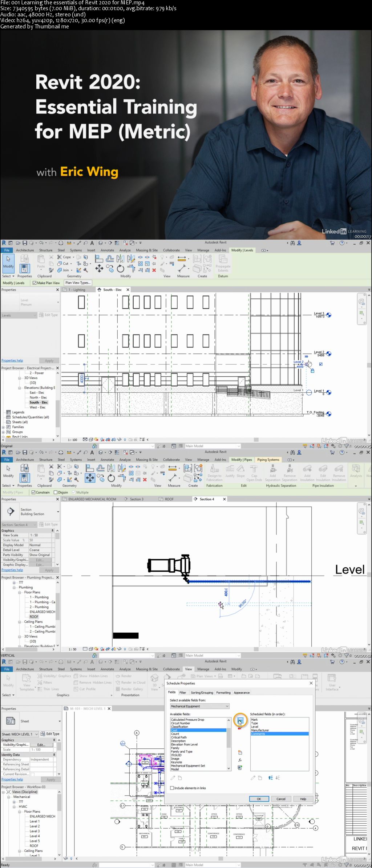Select Manufacturer in Scheduled fields list

pyautogui.click(x=260, y=730)
